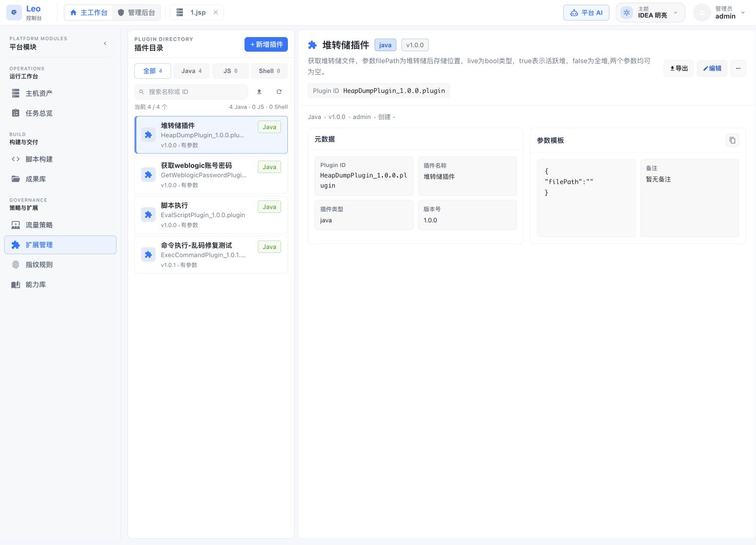Open the IDEA 明亮 theme dropdown
Viewport: 756px width, 545px height.
pyautogui.click(x=650, y=13)
